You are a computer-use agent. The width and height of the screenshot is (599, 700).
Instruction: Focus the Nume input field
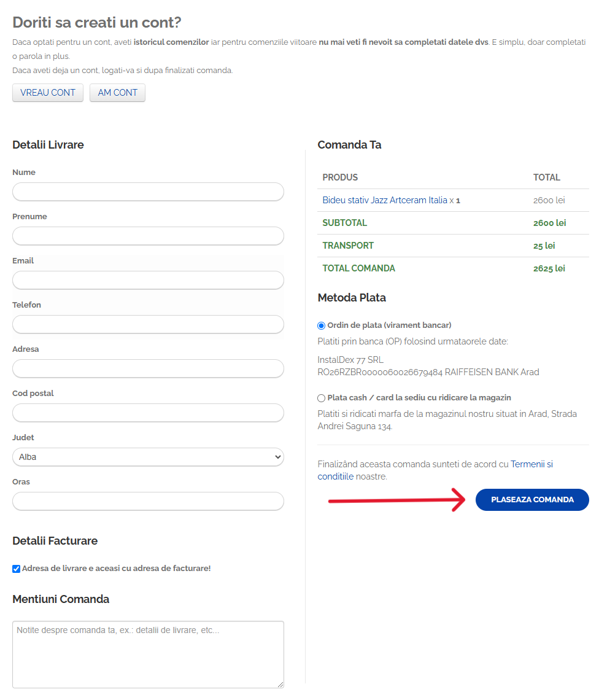coord(148,192)
